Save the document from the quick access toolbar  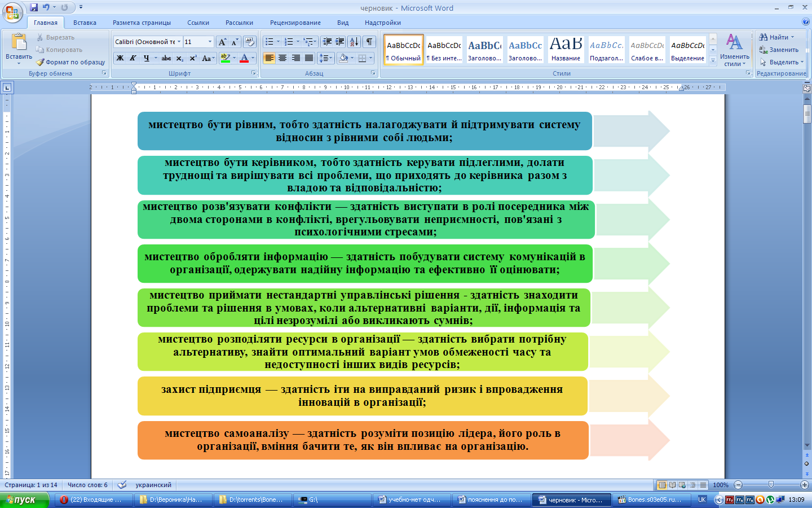tap(34, 7)
